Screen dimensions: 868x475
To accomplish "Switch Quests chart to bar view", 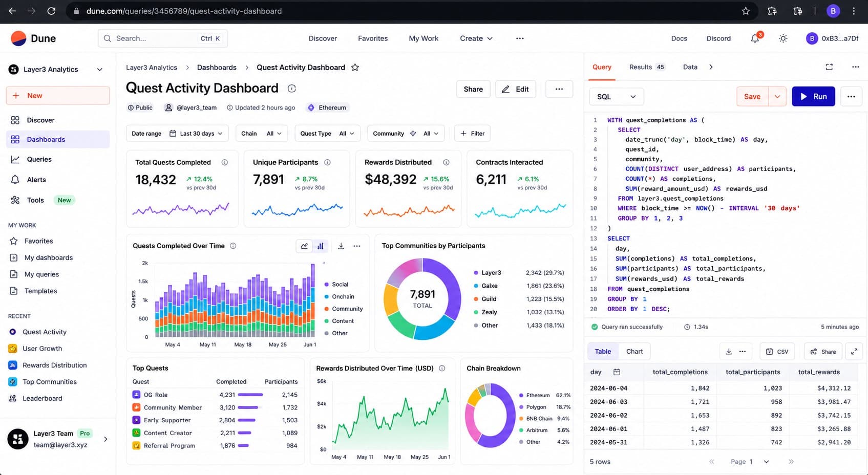I will pyautogui.click(x=321, y=246).
